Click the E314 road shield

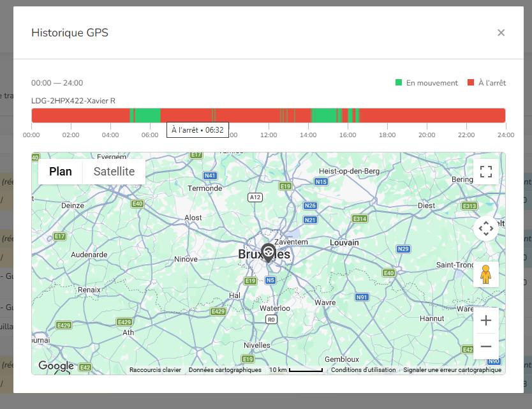click(360, 219)
